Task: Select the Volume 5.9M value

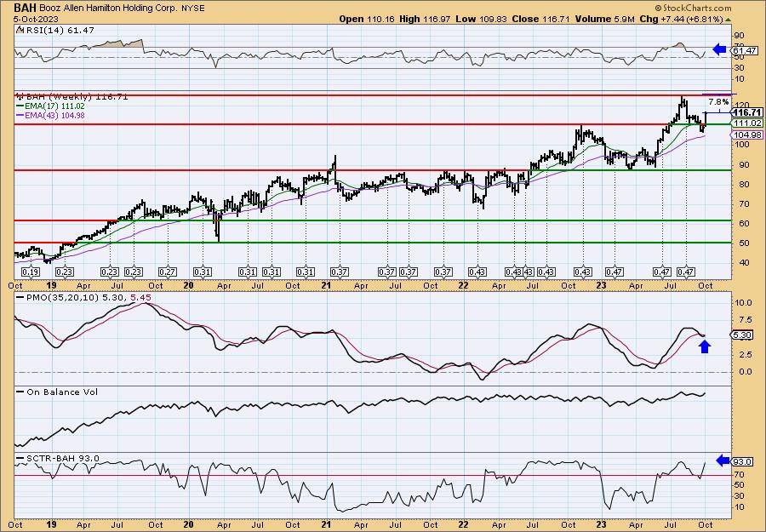Action: [x=604, y=19]
